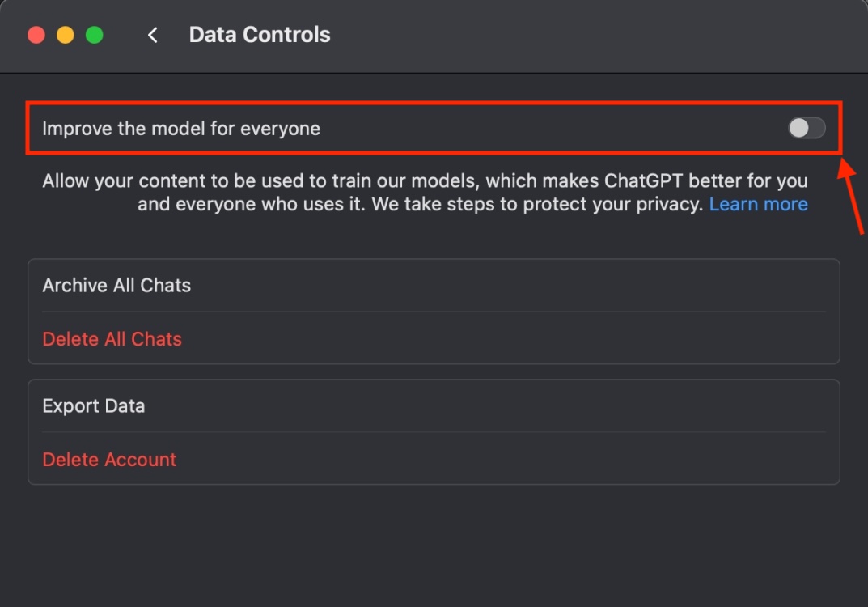The image size is (868, 607).
Task: Click the Improve the model for everyone row
Action: click(x=181, y=128)
